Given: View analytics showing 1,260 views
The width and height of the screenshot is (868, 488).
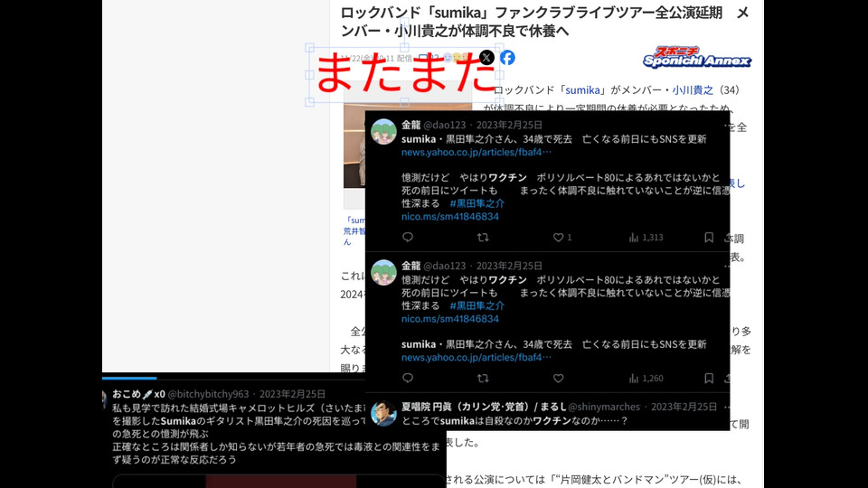Looking at the screenshot, I should pyautogui.click(x=646, y=379).
